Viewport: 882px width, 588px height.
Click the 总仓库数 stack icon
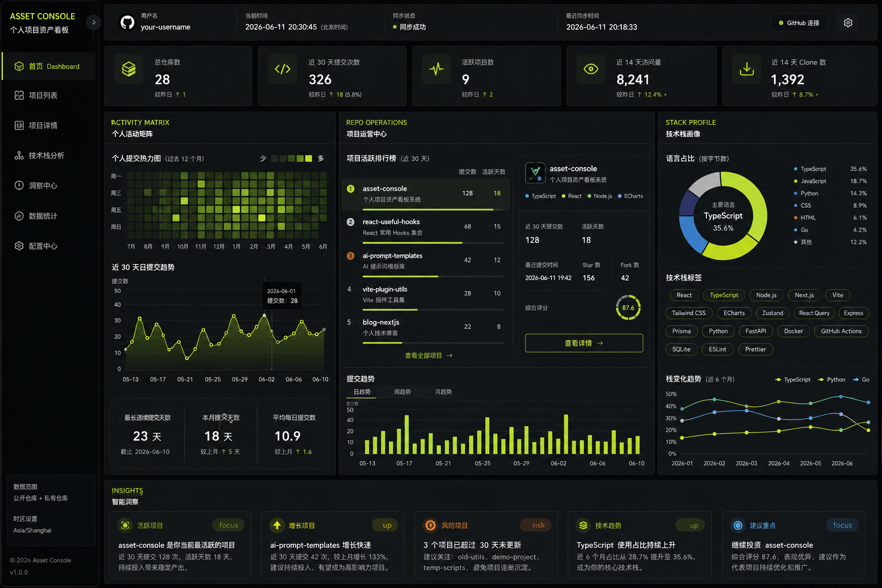coord(129,69)
